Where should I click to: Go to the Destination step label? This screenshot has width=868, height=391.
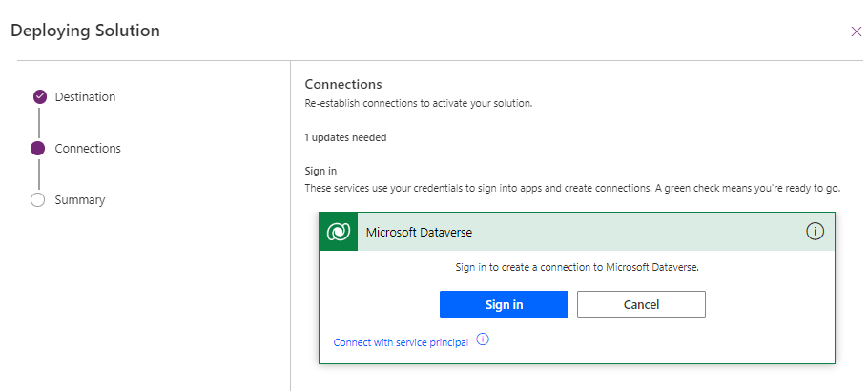pos(85,96)
